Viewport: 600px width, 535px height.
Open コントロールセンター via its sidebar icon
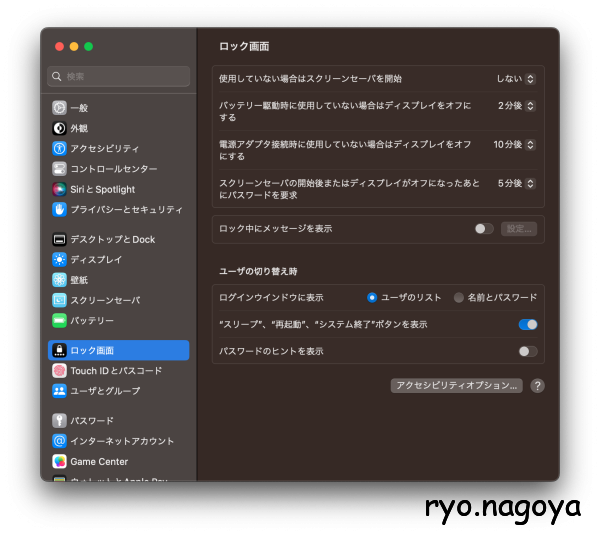point(60,169)
